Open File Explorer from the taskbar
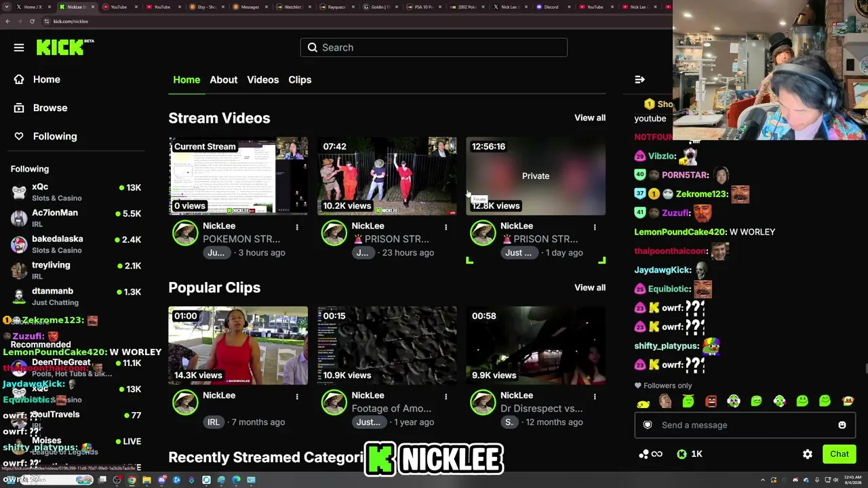 coord(146,480)
